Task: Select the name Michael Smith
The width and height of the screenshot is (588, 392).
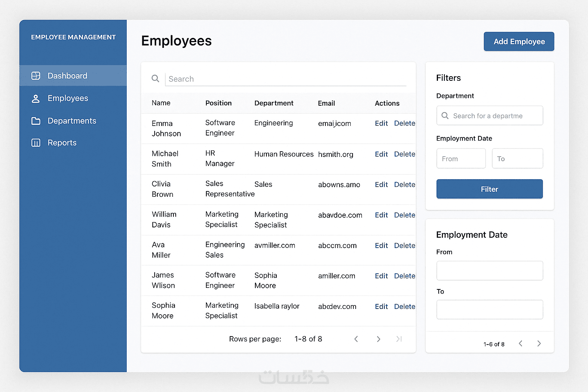Action: [x=165, y=159]
